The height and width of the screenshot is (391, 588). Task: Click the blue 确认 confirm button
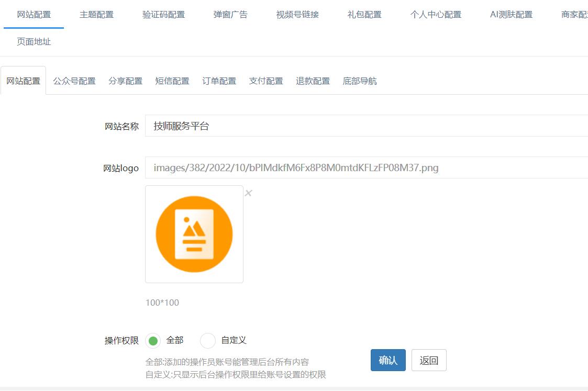[388, 360]
